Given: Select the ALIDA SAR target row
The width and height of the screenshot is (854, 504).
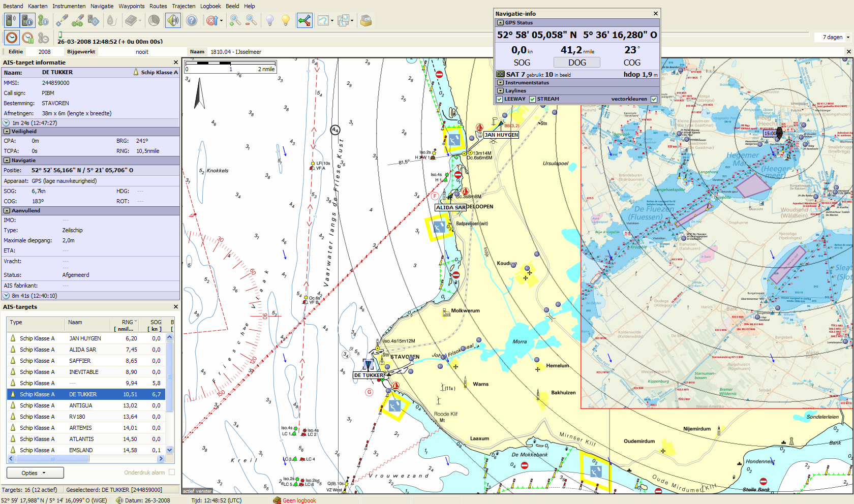Looking at the screenshot, I should tap(86, 350).
